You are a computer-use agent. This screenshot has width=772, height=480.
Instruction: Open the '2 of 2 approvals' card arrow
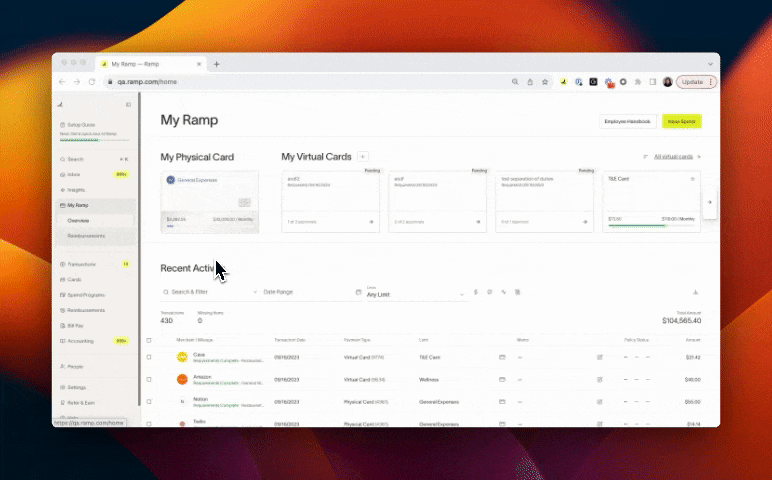coord(478,222)
